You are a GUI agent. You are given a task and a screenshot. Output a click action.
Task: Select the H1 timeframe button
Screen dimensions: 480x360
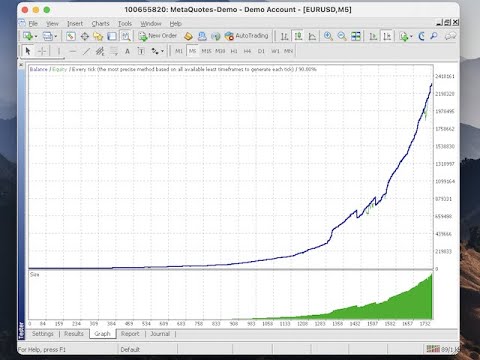point(234,51)
